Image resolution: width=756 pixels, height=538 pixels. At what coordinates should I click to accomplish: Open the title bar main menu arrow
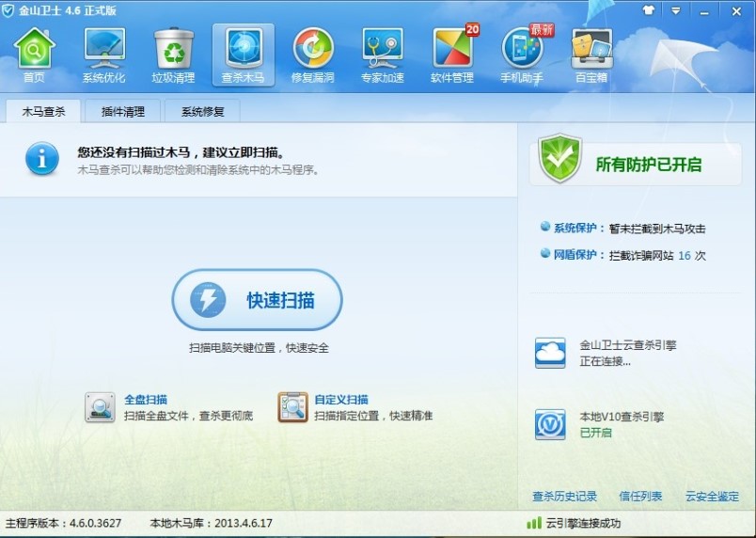point(675,10)
